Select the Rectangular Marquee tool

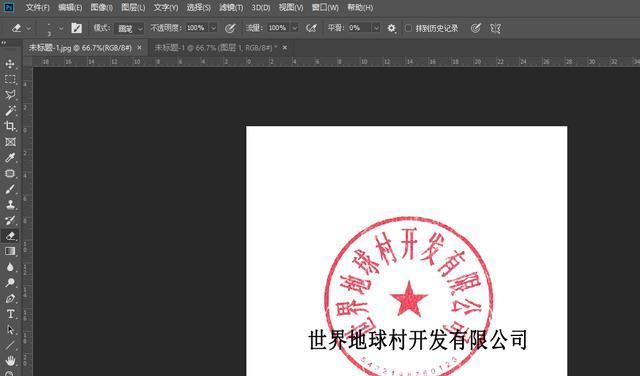click(10, 79)
